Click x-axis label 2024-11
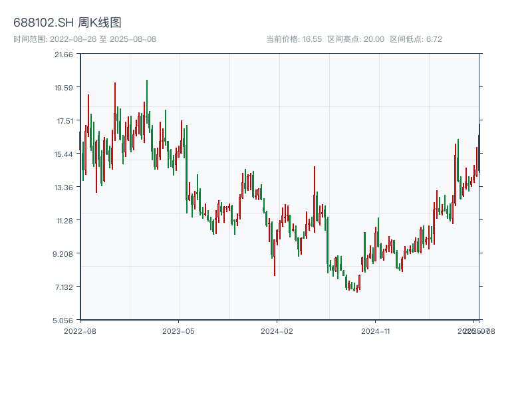Screen dimensions: 532x399 point(375,331)
